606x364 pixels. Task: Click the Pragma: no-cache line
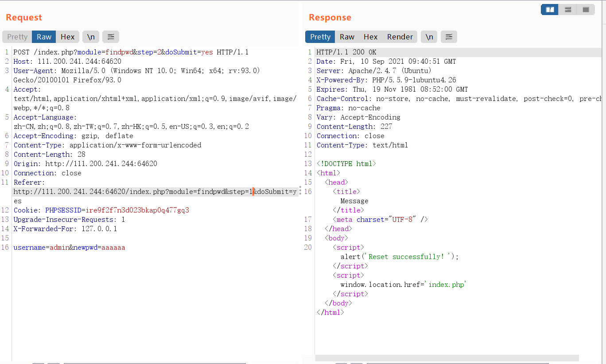(348, 108)
